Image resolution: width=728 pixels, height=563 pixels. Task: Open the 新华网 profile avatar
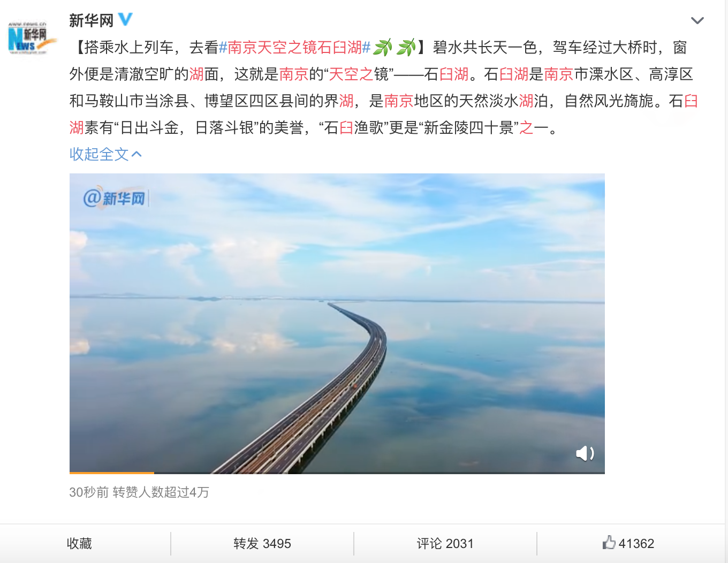(x=32, y=38)
